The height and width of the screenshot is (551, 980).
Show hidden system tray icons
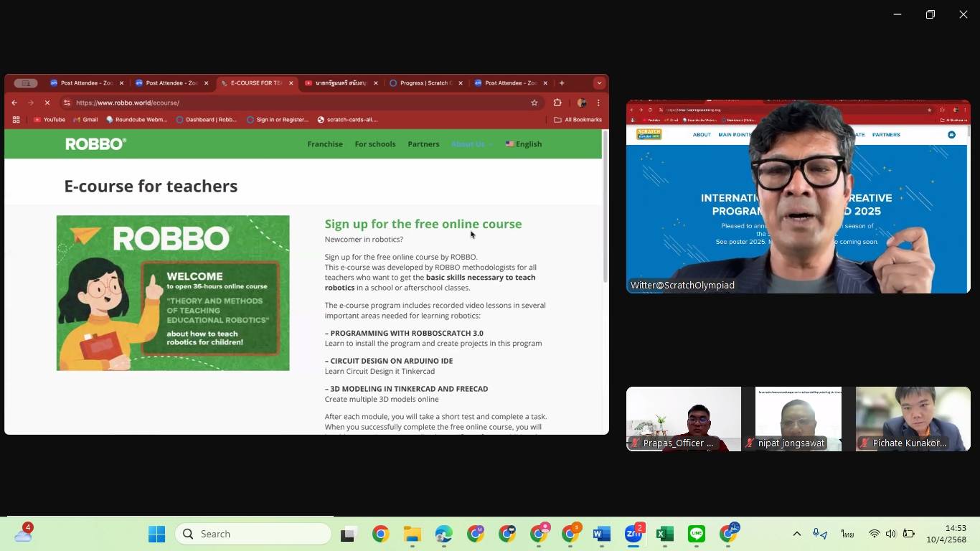pyautogui.click(x=796, y=534)
